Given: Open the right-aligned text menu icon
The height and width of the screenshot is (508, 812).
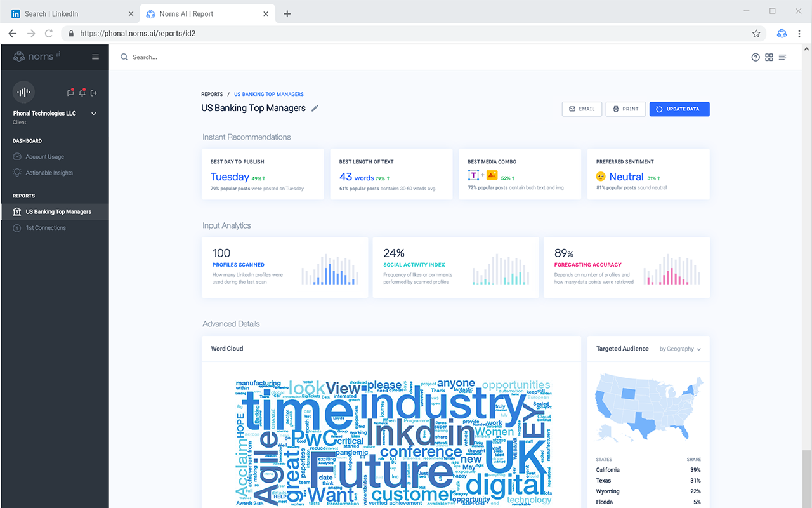Looking at the screenshot, I should click(782, 57).
